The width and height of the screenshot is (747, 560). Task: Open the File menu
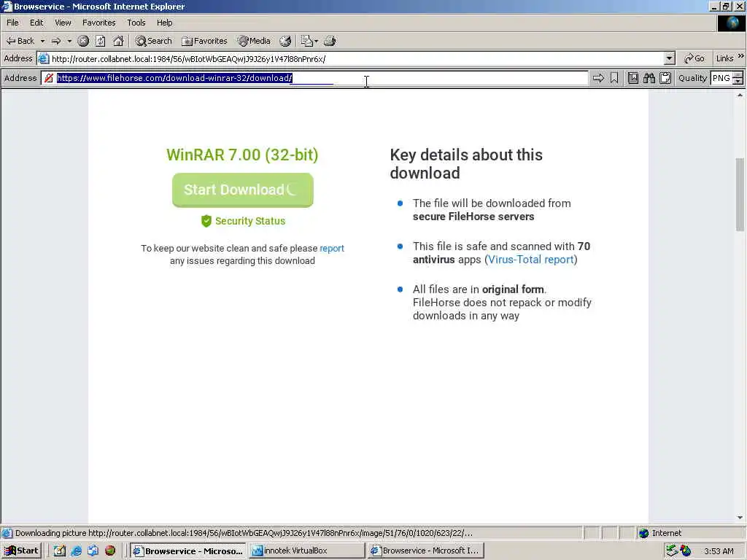[x=12, y=23]
